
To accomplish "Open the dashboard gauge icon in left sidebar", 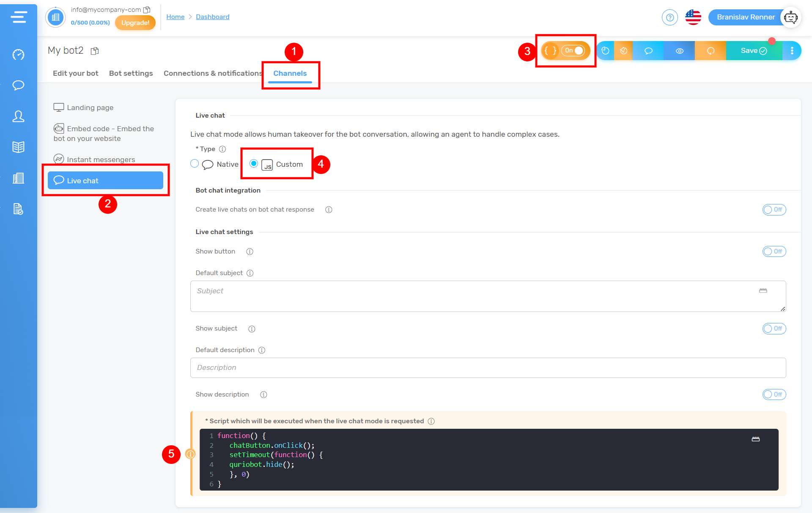I will pyautogui.click(x=18, y=55).
